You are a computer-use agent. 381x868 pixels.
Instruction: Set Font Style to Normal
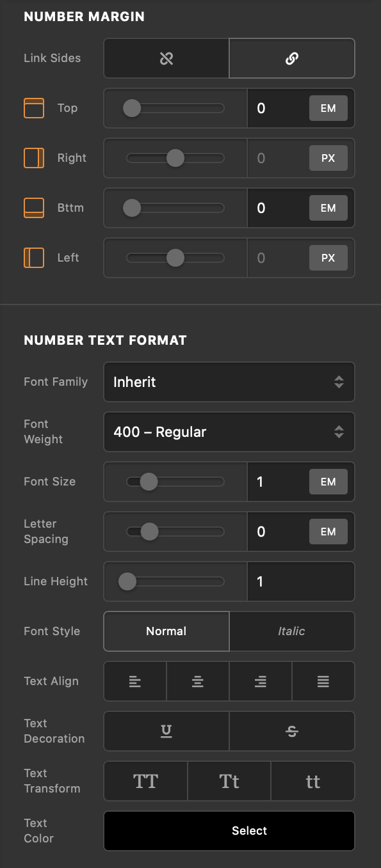(x=166, y=631)
